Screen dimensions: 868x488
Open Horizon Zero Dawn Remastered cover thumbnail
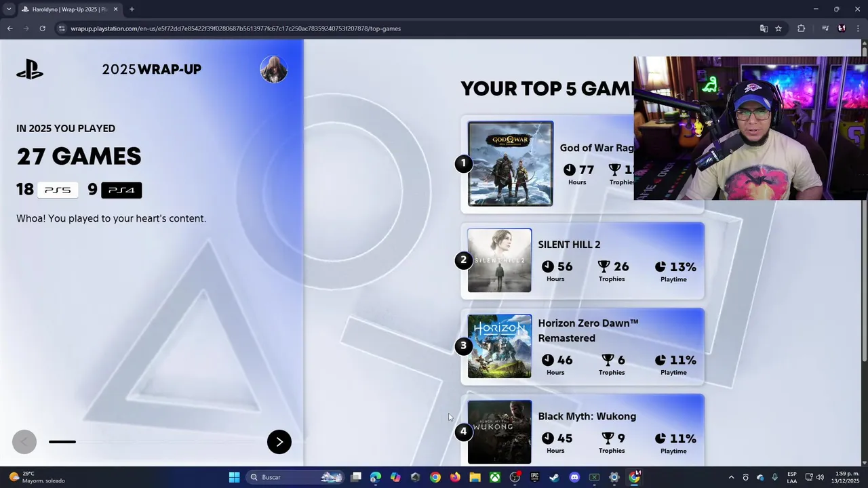click(500, 346)
